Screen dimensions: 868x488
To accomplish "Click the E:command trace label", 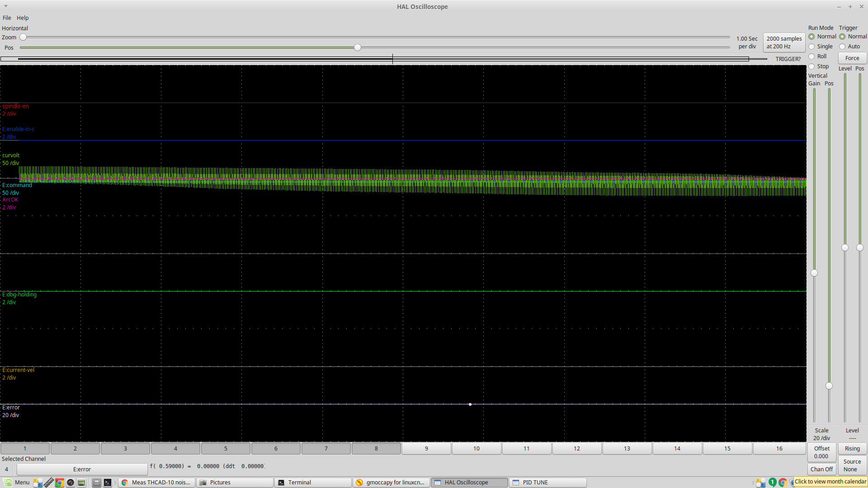I will (17, 185).
